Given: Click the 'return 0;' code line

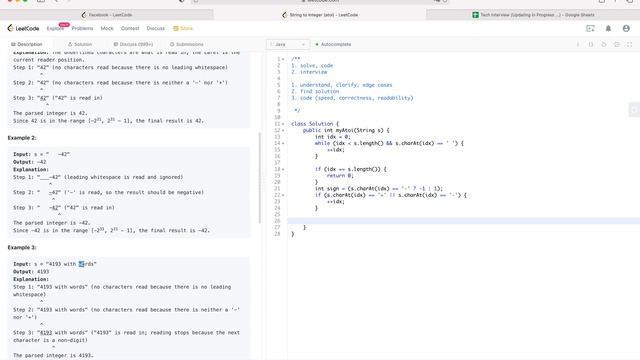Looking at the screenshot, I should click(x=340, y=176).
